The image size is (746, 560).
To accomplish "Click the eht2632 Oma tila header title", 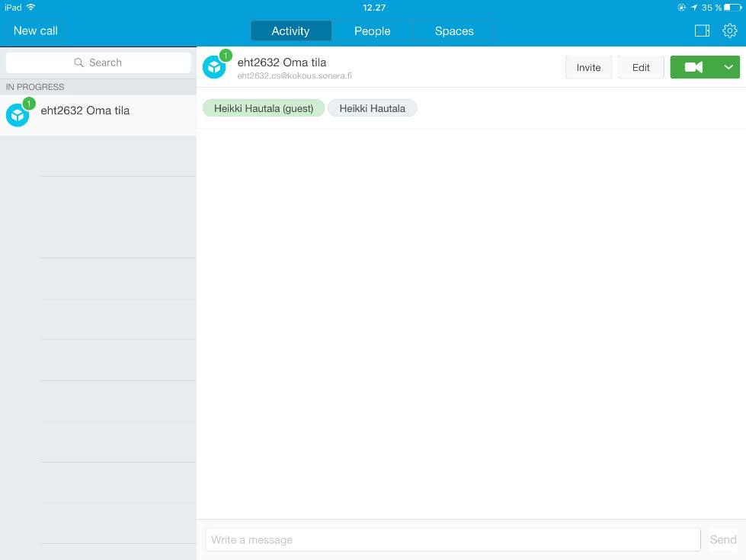I will pyautogui.click(x=282, y=62).
